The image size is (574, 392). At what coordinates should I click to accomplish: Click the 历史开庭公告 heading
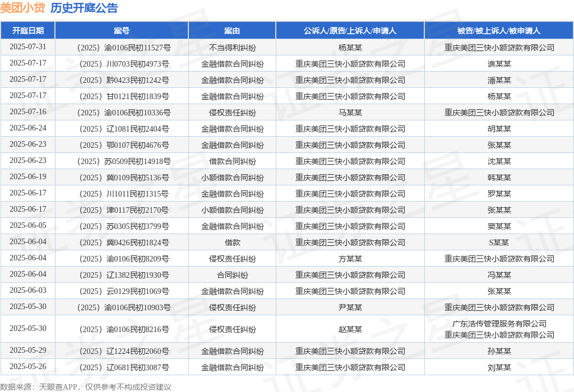[x=84, y=8]
